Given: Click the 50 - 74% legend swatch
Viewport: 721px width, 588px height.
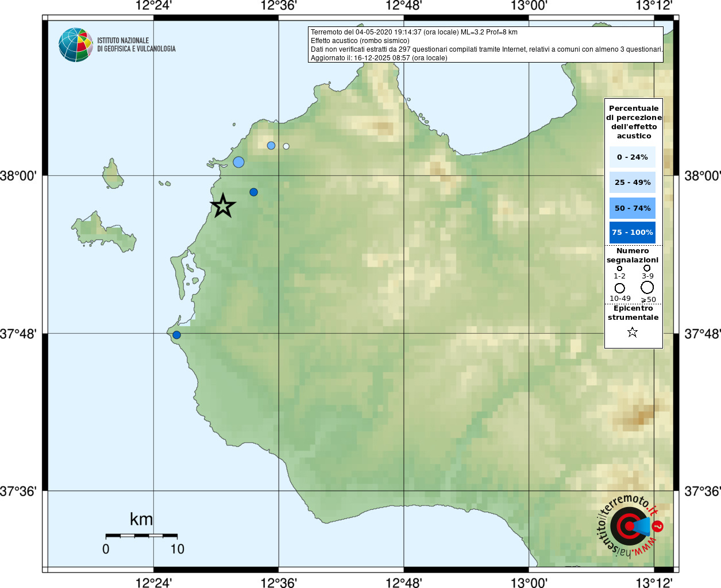Looking at the screenshot, I should tap(632, 208).
